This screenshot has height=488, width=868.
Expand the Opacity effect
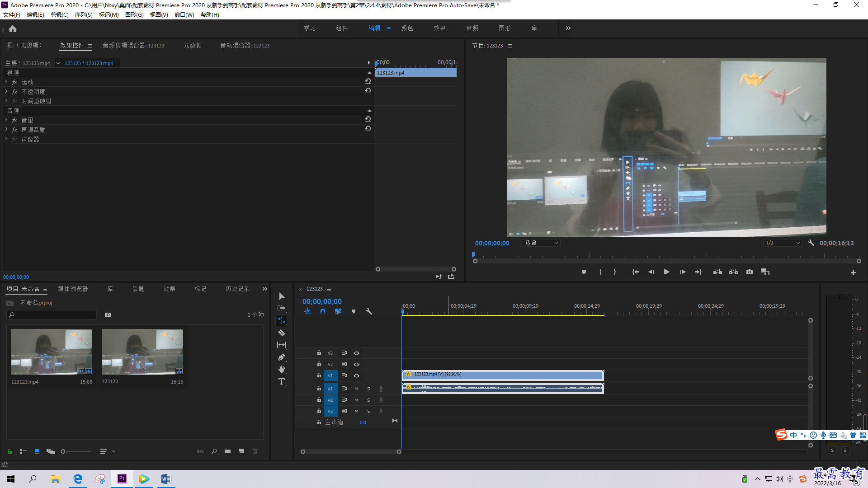(6, 92)
